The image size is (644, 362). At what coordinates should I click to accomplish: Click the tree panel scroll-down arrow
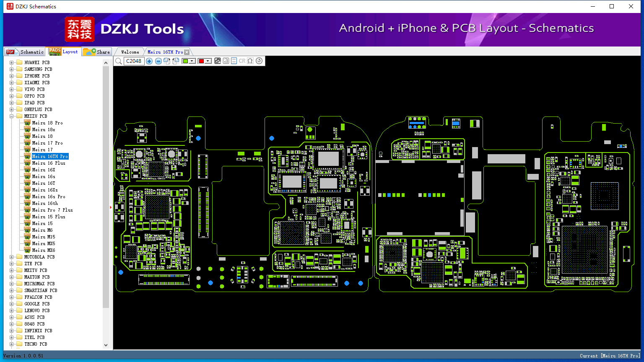point(106,345)
